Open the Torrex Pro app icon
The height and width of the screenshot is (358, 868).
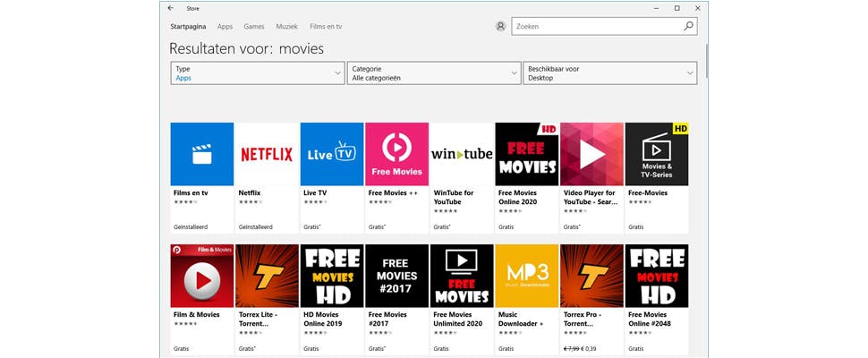click(591, 276)
